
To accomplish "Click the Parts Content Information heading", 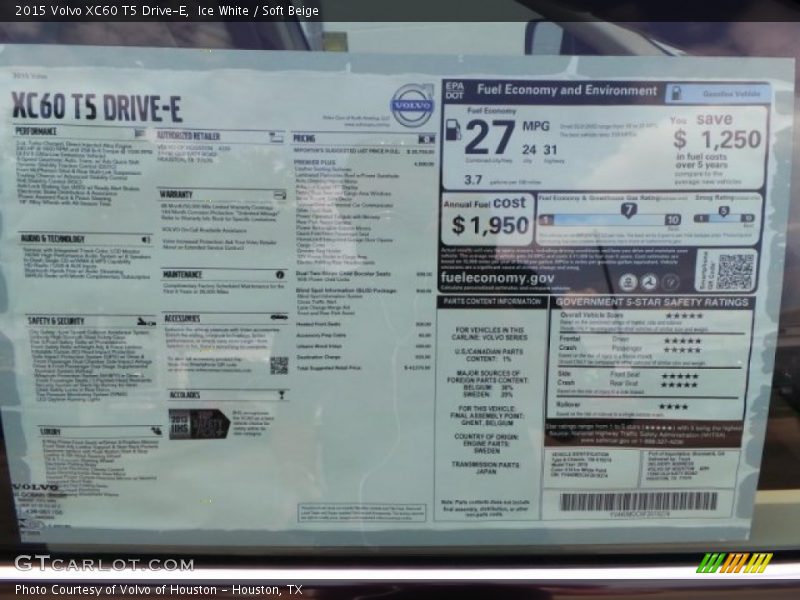I will pos(492,302).
